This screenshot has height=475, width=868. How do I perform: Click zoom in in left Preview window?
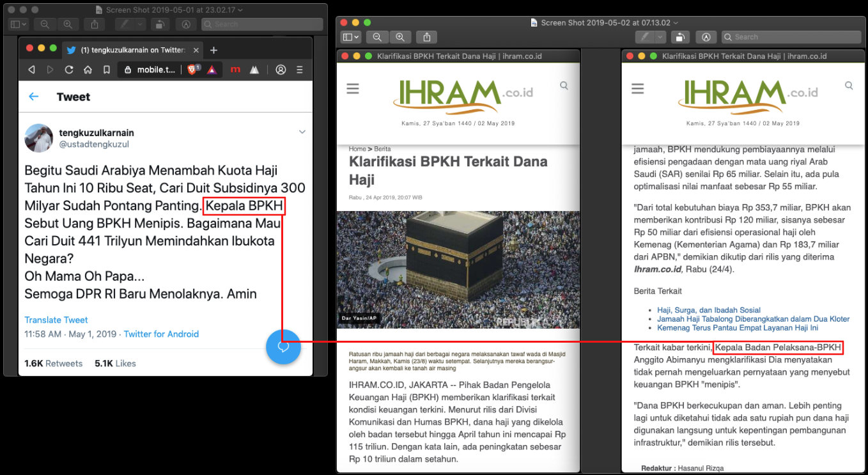pos(67,24)
